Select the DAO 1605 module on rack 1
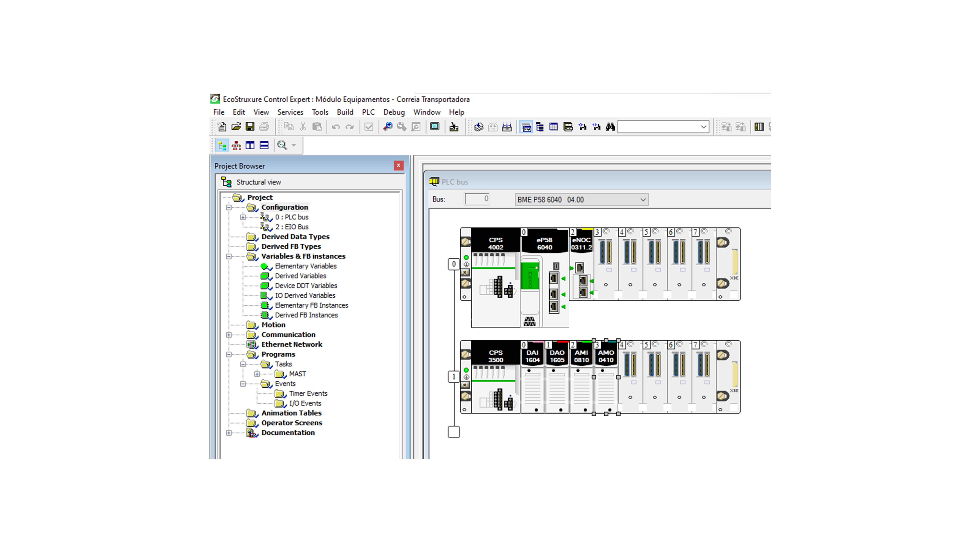The width and height of the screenshot is (980, 551). pos(557,377)
